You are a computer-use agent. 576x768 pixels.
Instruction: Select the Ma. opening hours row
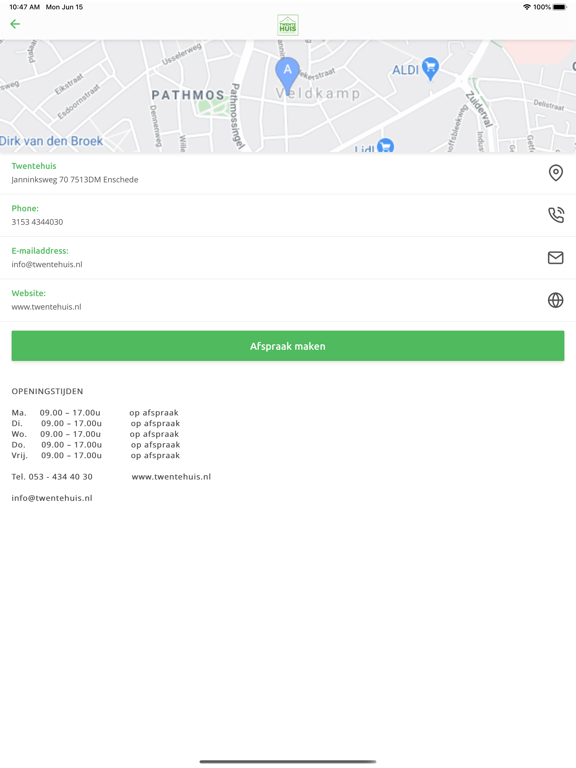(95, 413)
